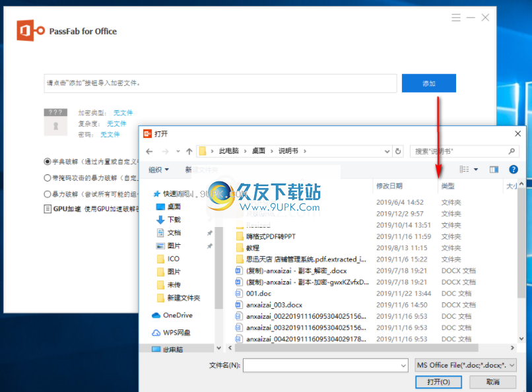The width and height of the screenshot is (532, 392).
Task: Open help with the blue question icon
Action: [514, 169]
